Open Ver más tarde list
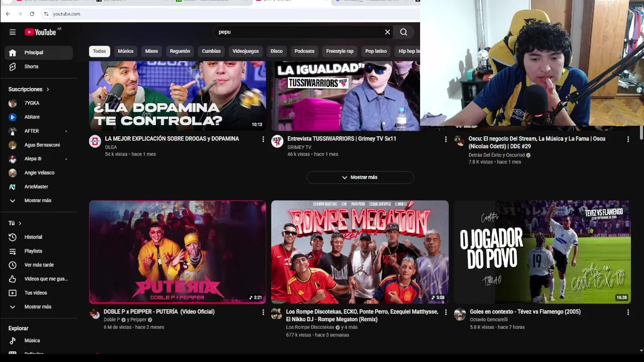The image size is (644, 362). 39,265
